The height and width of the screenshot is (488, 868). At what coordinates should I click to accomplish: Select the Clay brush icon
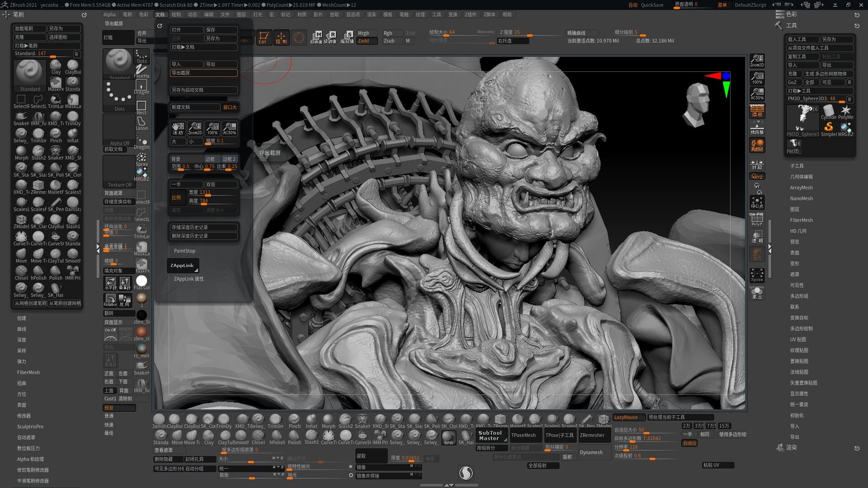(x=56, y=66)
